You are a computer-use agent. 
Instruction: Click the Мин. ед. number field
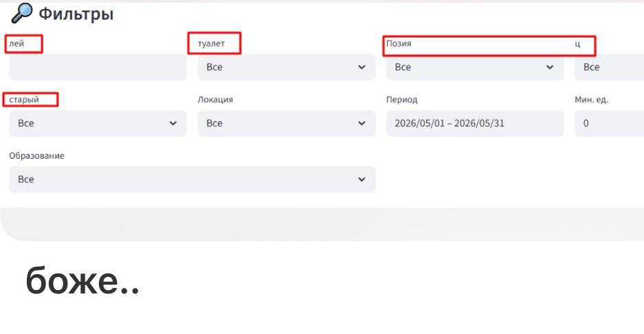609,123
